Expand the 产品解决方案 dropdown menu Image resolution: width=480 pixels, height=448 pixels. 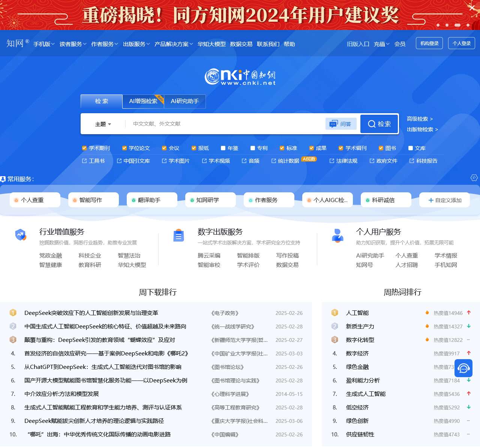174,44
